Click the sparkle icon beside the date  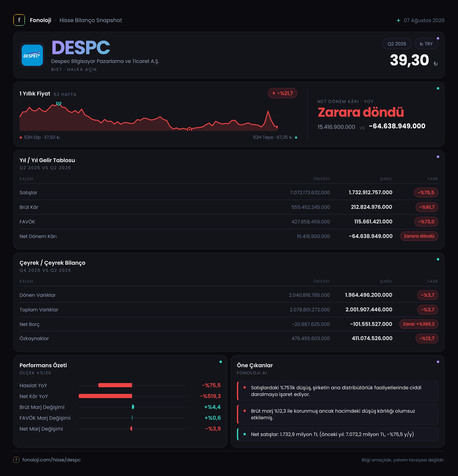point(398,20)
